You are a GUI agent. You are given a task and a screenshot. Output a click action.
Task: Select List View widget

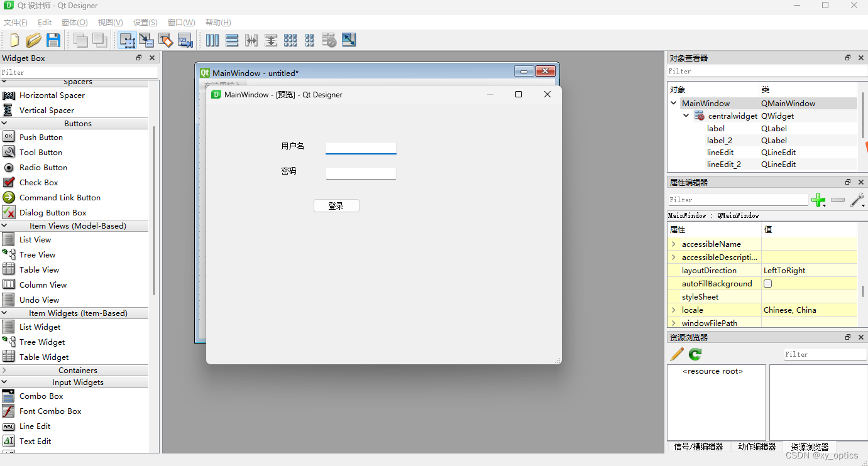(x=35, y=239)
